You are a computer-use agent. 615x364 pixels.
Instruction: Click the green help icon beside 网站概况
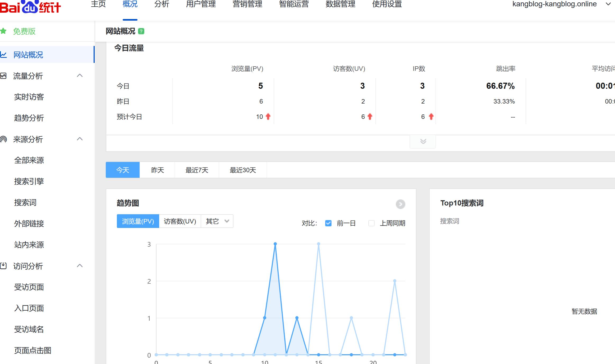pos(141,31)
